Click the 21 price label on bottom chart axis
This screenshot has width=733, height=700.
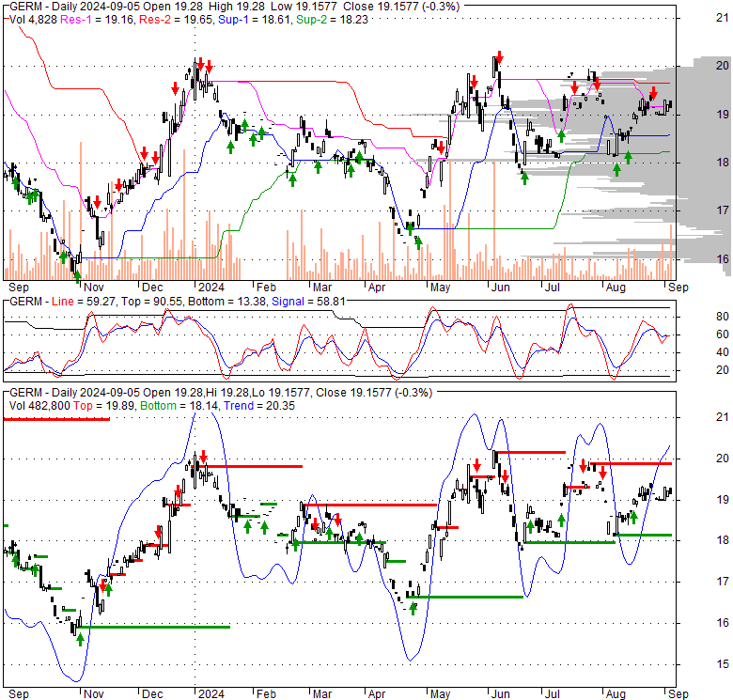coord(723,417)
